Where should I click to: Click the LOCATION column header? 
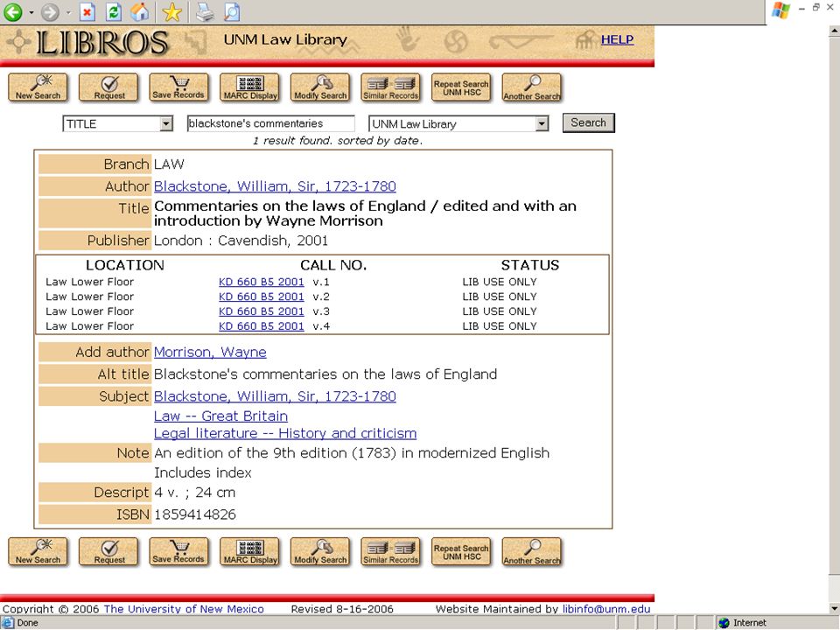[x=125, y=265]
